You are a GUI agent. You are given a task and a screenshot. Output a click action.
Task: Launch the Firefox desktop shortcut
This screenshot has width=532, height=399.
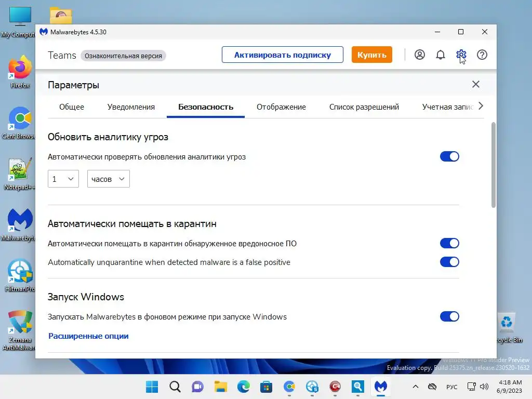(20, 72)
